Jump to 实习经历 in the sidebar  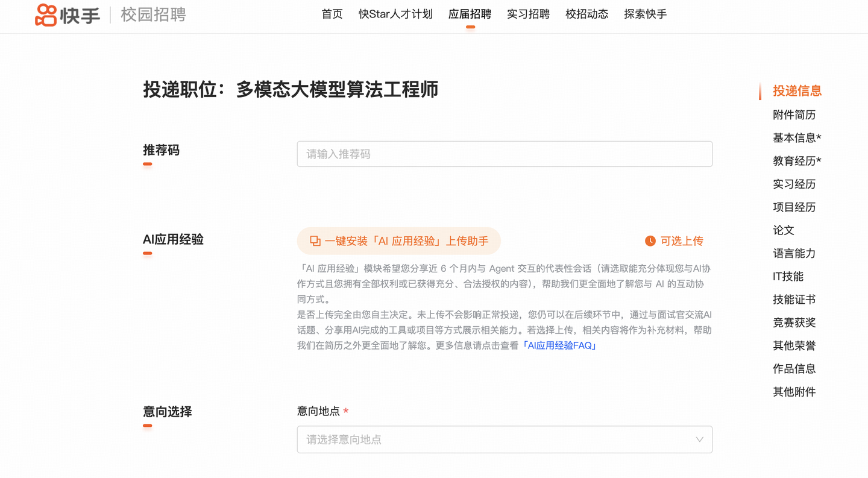pos(794,184)
